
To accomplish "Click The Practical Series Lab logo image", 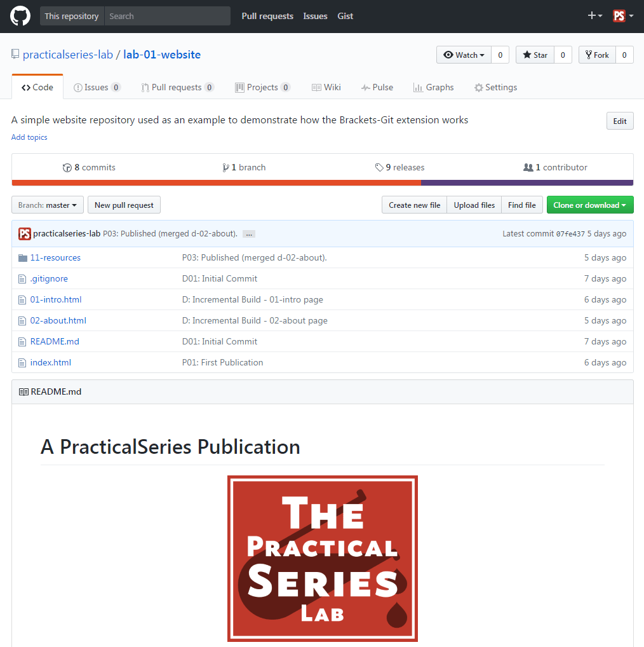I will 323,558.
